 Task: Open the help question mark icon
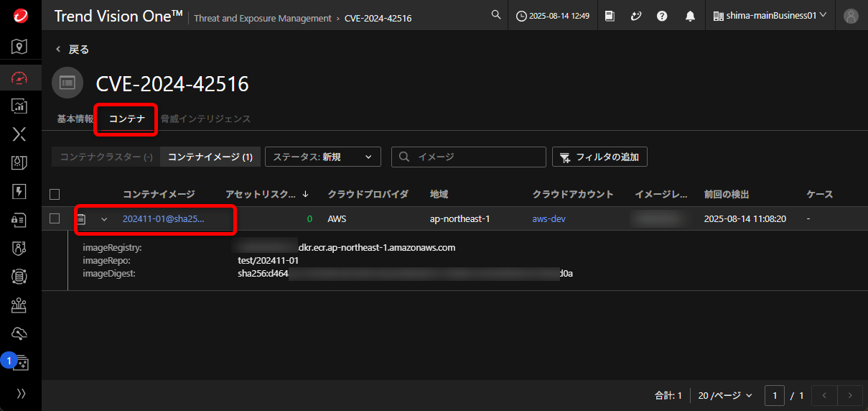tap(662, 16)
